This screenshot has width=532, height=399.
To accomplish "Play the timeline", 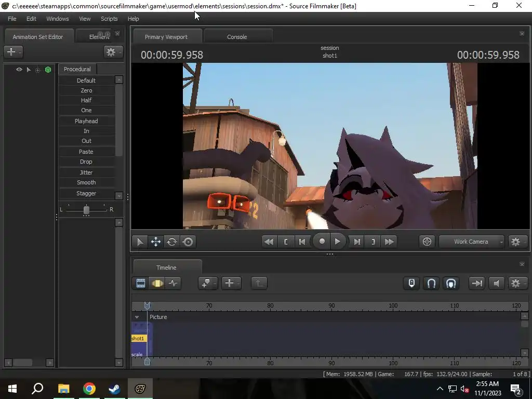I will click(338, 241).
